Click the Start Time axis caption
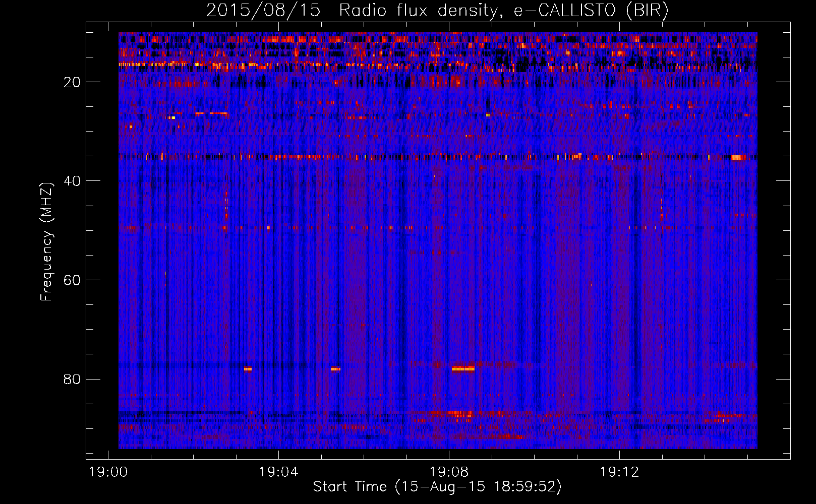The width and height of the screenshot is (816, 504). click(x=437, y=487)
